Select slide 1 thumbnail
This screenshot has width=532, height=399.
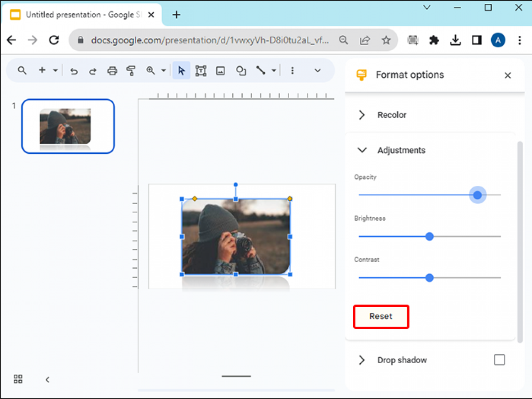68,126
